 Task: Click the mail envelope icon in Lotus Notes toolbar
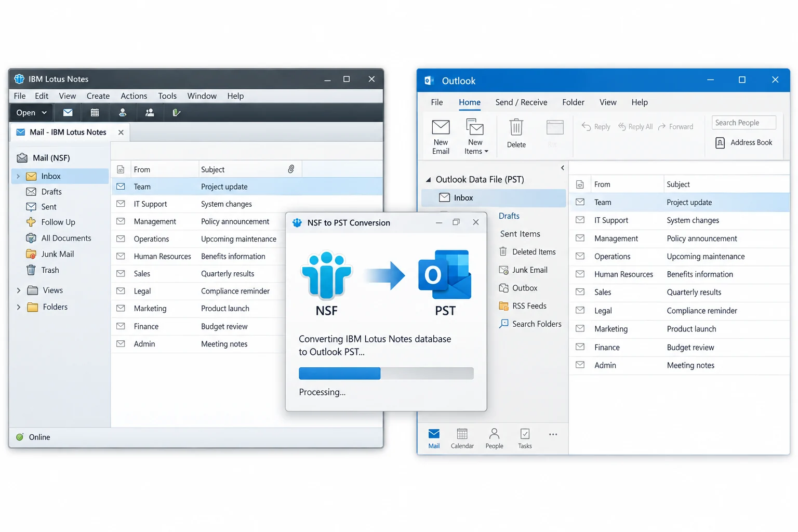click(x=68, y=112)
